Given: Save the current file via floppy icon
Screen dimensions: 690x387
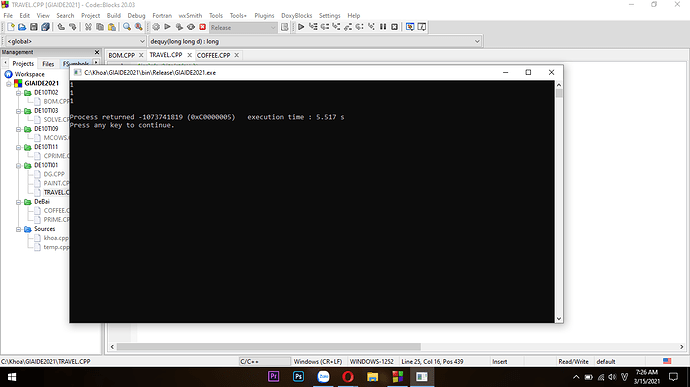Looking at the screenshot, I should tap(33, 27).
